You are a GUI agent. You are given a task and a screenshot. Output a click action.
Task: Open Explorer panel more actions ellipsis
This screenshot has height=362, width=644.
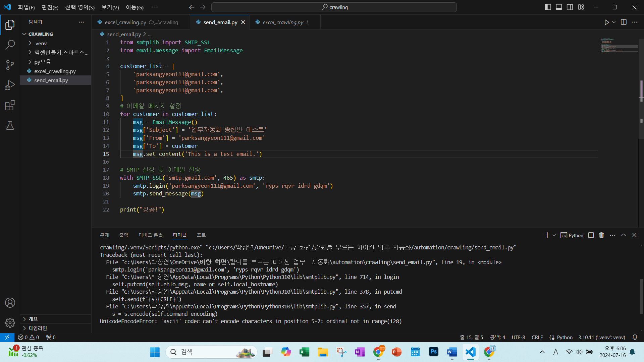82,22
